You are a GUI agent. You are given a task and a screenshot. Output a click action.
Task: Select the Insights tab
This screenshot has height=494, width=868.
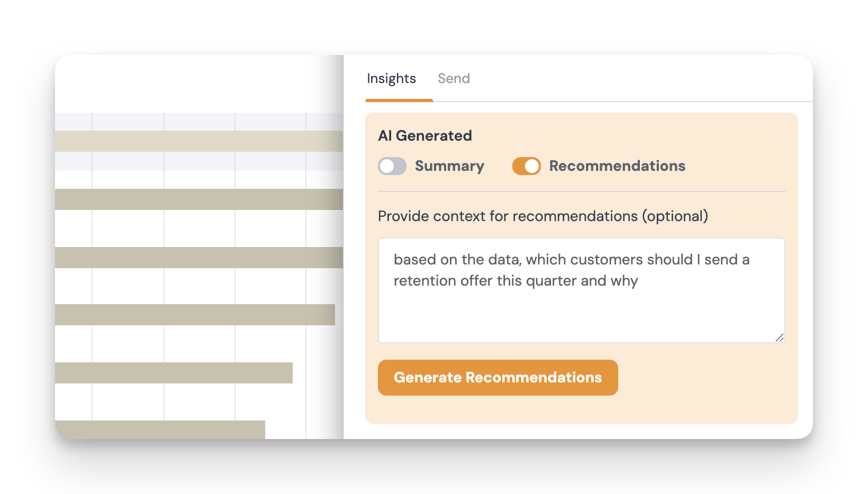391,78
